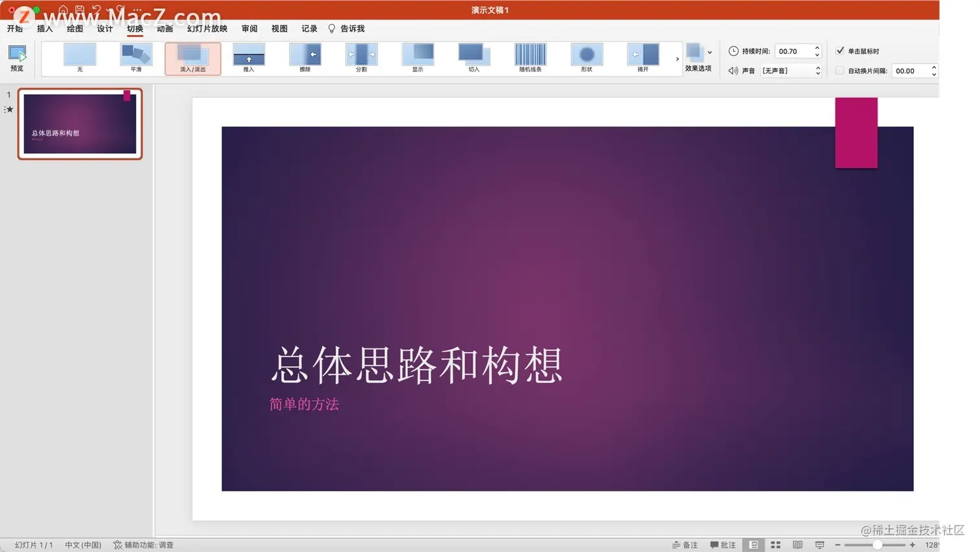Toggle the 备注 notes button
Screen dimensions: 980x552
point(685,545)
